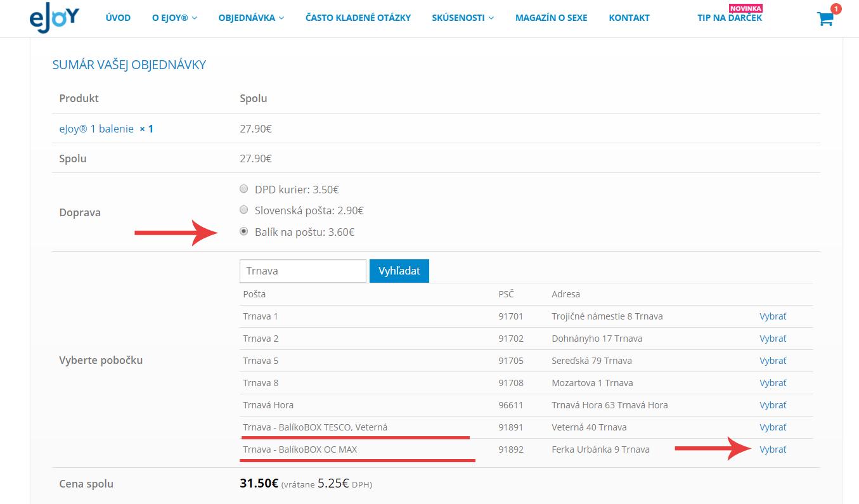Screen dimensions: 859x504
Task: Click the Adresa column header
Action: coord(565,294)
